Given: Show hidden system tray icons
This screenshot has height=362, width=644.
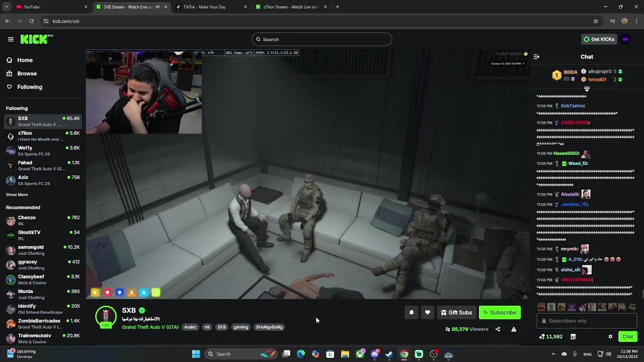Looking at the screenshot, I should [553, 354].
